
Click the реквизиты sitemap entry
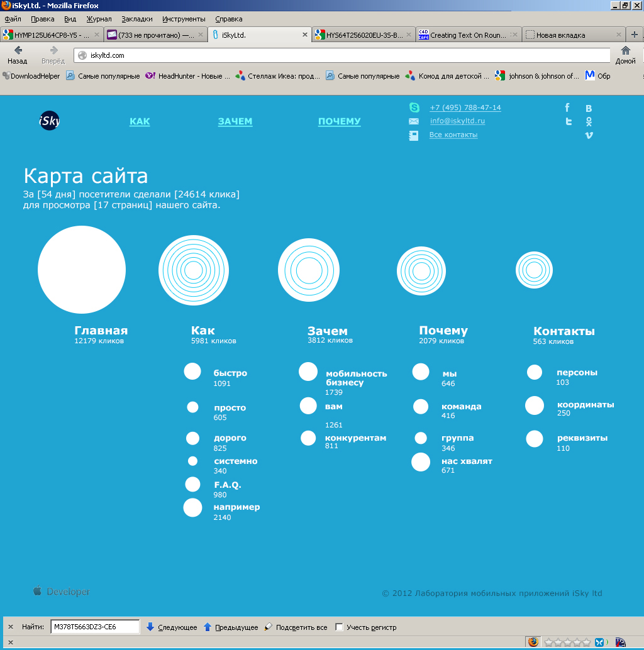(582, 438)
